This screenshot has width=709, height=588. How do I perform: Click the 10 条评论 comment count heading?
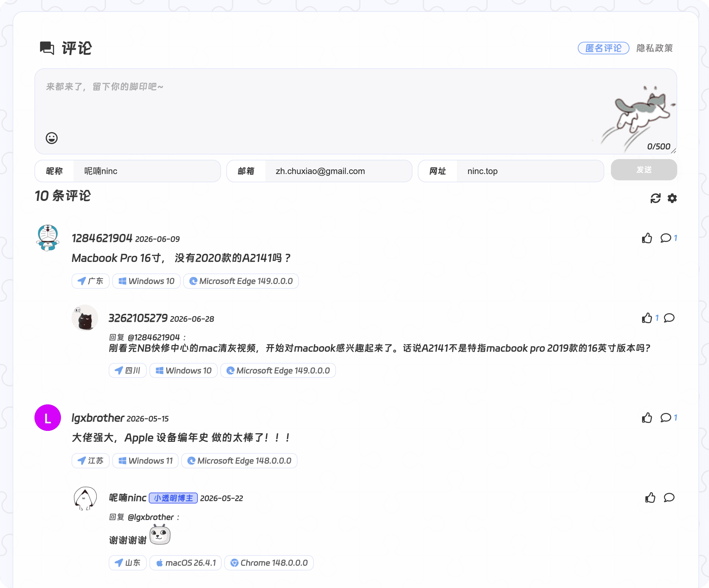[x=63, y=196]
